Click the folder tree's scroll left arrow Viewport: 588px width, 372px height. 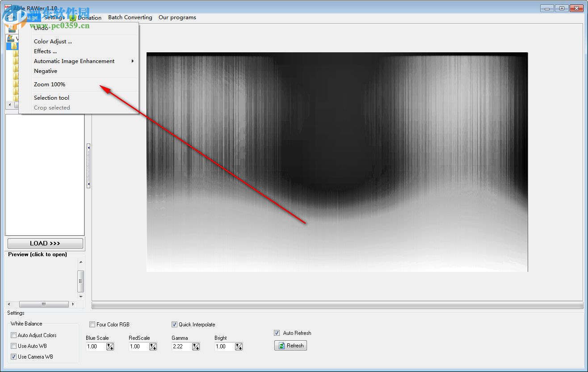pos(9,105)
